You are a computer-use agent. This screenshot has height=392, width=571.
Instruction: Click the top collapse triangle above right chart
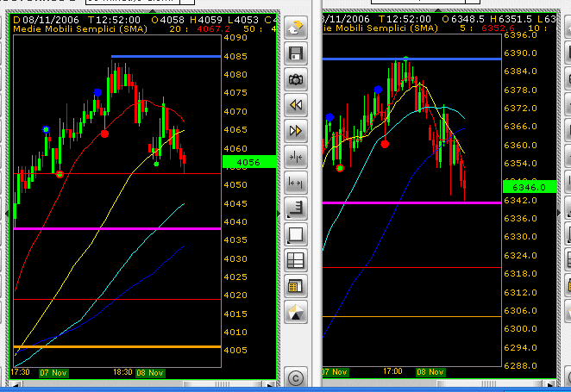pos(439,10)
